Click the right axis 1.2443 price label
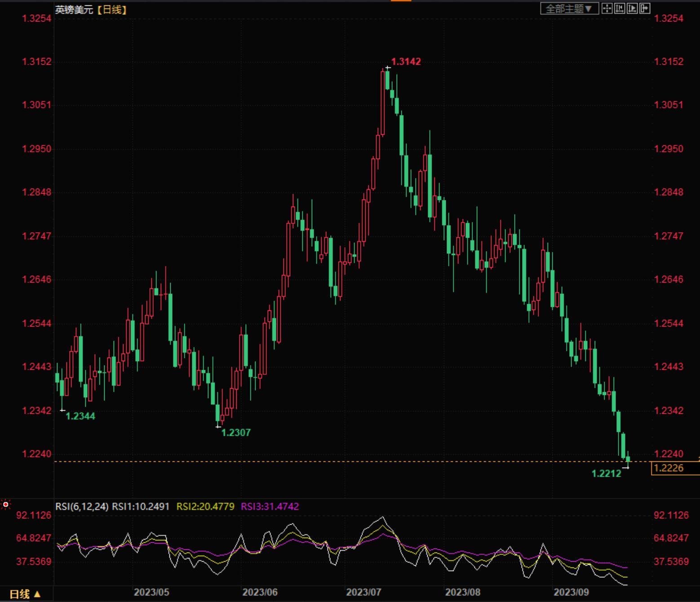 tap(669, 367)
